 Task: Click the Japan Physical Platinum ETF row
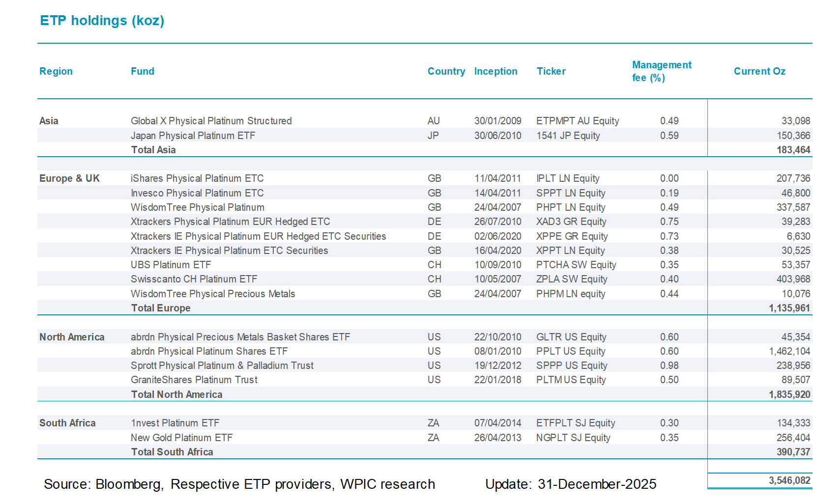pos(193,136)
